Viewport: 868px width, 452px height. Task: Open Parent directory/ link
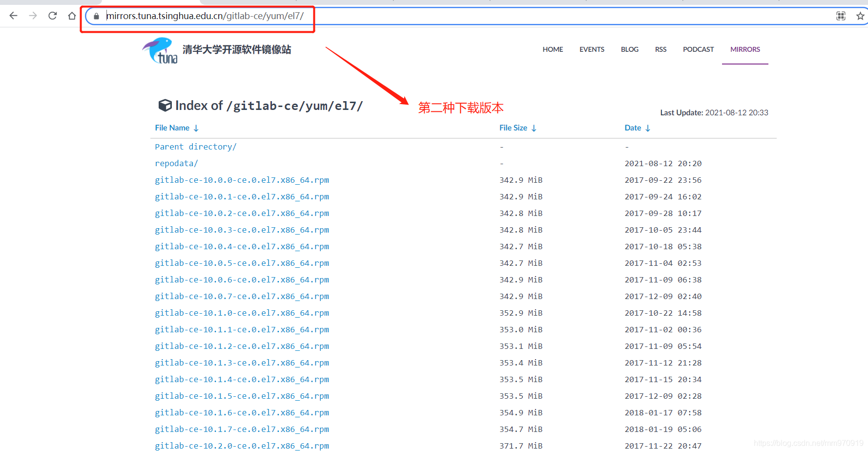[x=196, y=147]
